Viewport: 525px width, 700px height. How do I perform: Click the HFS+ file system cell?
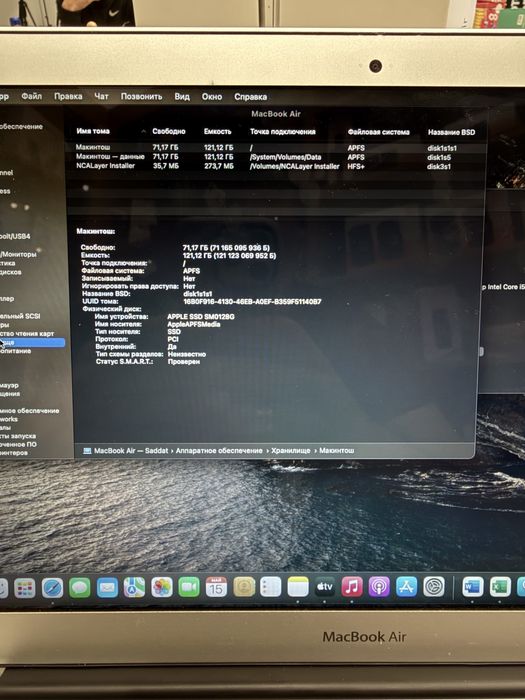(x=356, y=167)
